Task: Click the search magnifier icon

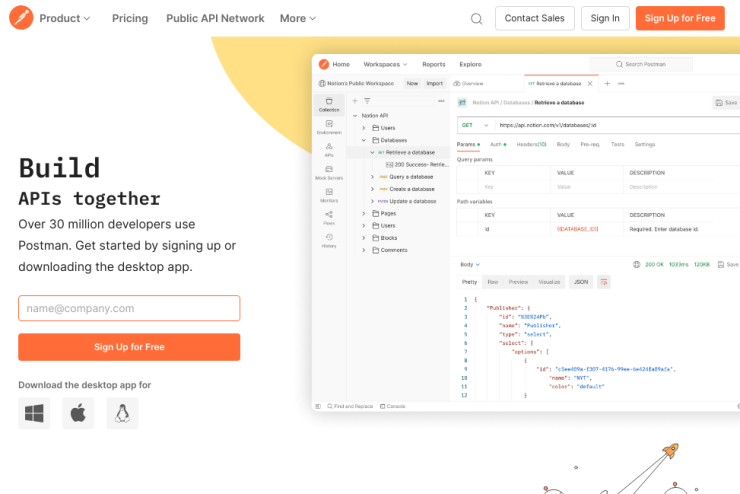Action: pos(477,19)
